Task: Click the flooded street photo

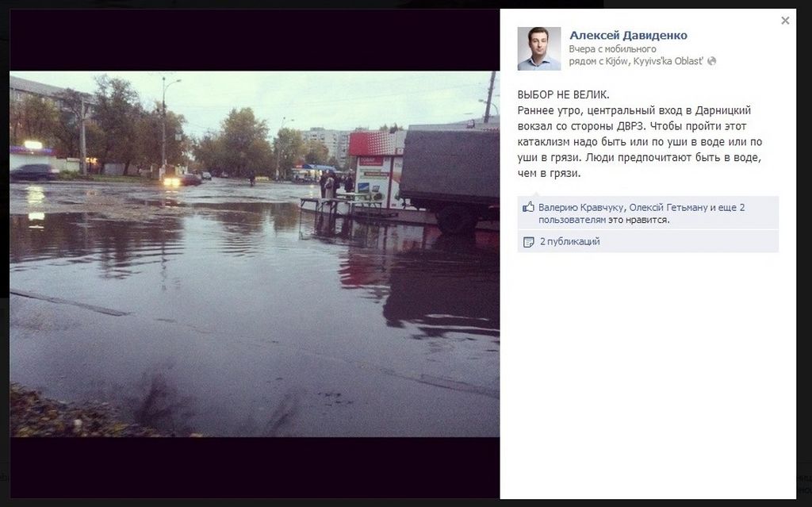Action: (255, 254)
